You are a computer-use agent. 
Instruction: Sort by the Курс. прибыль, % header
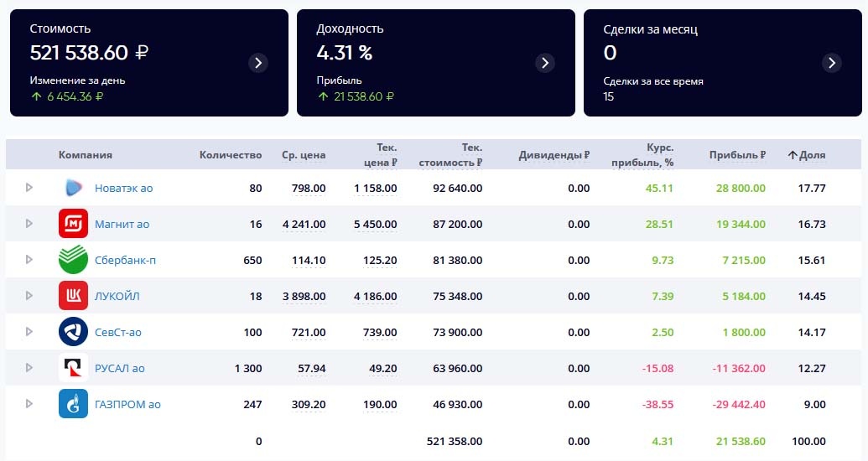[x=642, y=155]
